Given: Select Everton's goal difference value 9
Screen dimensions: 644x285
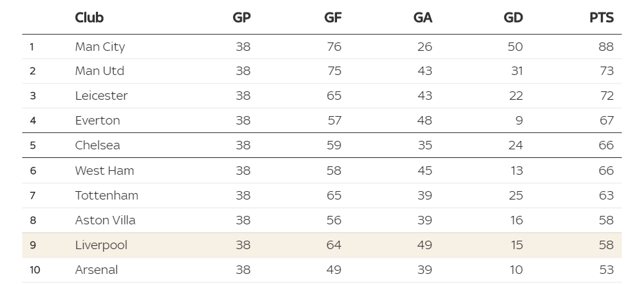Looking at the screenshot, I should tap(519, 121).
